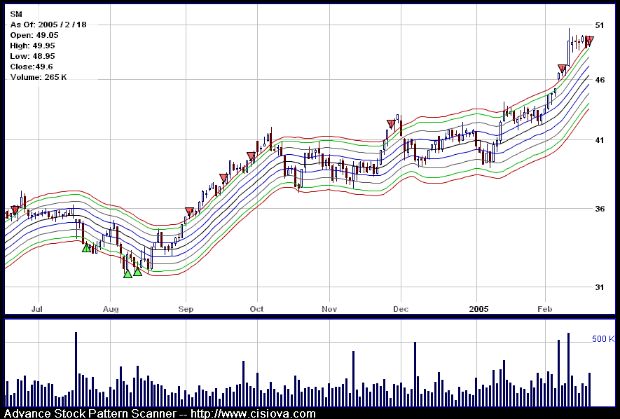Click the '500 K' volume axis label
The image size is (620, 419).
tap(603, 339)
